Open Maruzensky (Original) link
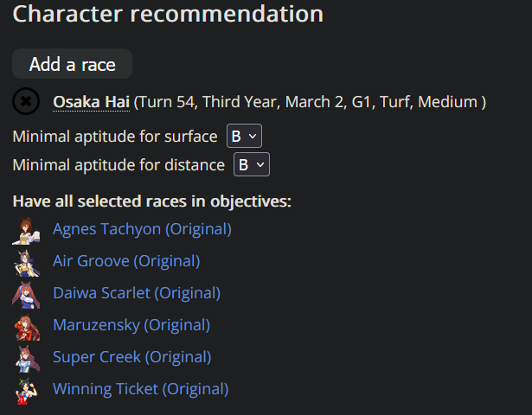The image size is (532, 415). [131, 325]
